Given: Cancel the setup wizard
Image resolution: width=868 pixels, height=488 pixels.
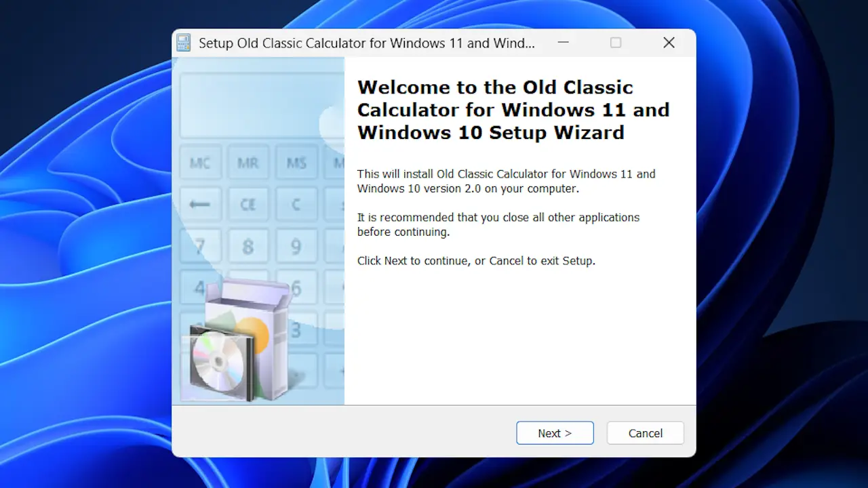Looking at the screenshot, I should point(645,433).
